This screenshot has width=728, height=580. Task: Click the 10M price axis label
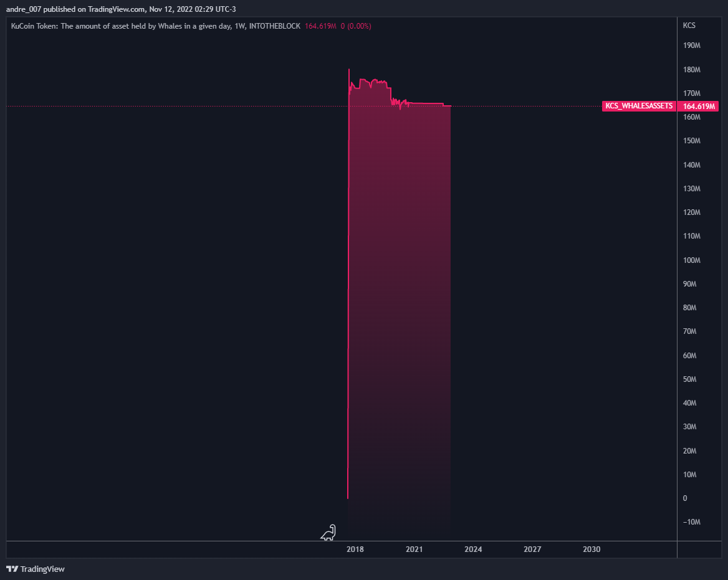[690, 474]
